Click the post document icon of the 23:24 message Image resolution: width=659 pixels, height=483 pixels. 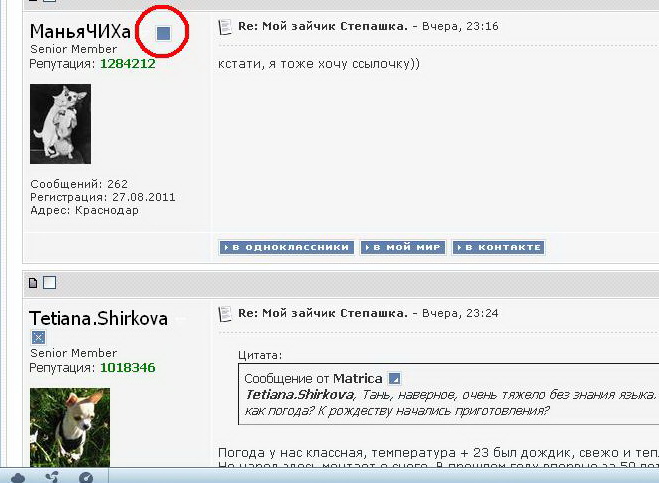(225, 313)
